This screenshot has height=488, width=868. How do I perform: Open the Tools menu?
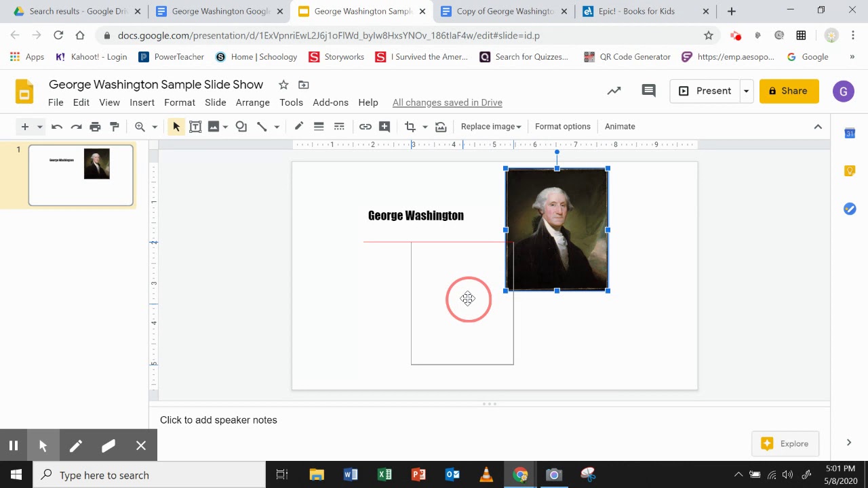pyautogui.click(x=291, y=102)
